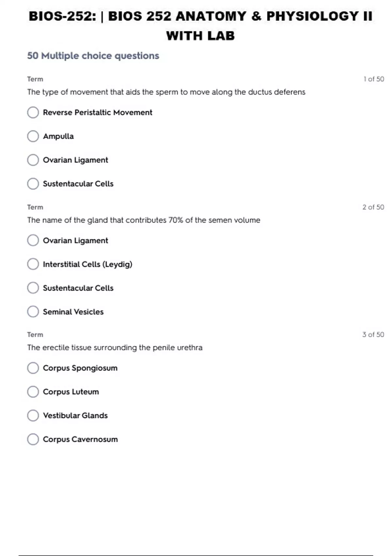
Task: Select Corpus Cavernosum radio button
Action: pyautogui.click(x=33, y=439)
